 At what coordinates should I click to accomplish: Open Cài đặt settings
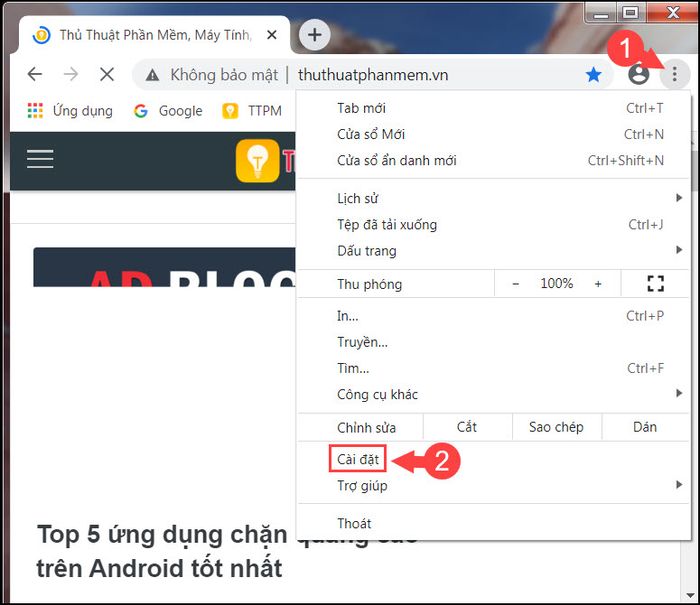(x=358, y=459)
